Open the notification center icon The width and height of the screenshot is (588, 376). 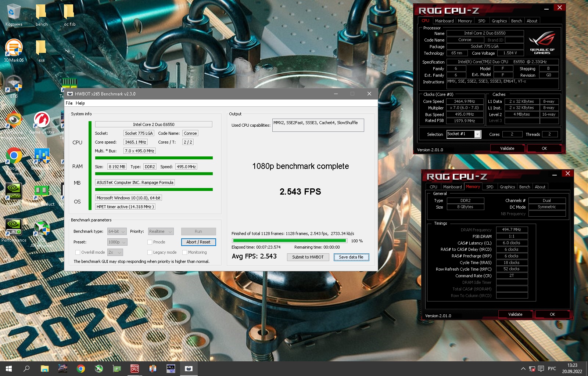[x=541, y=369]
